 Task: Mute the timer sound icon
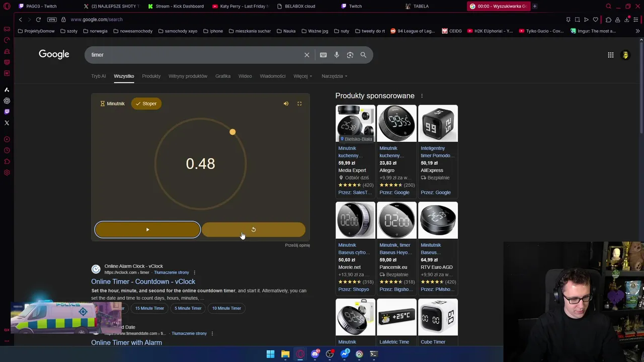(x=286, y=104)
